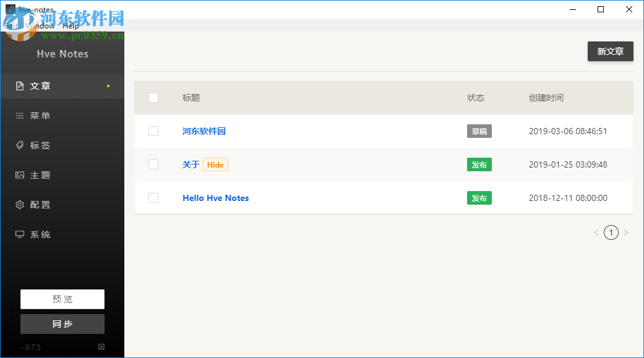Check the box for 河东软件园 article
This screenshot has height=358, width=644.
pos(153,131)
